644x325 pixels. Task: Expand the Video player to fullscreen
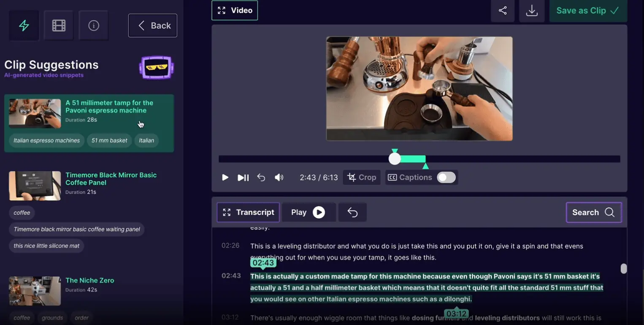[x=221, y=10]
